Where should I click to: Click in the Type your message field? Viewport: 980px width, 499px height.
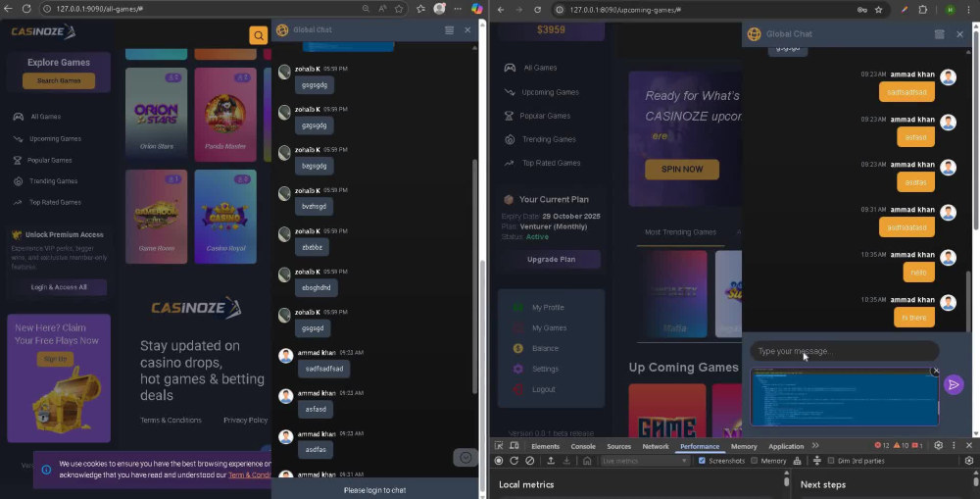click(x=845, y=351)
